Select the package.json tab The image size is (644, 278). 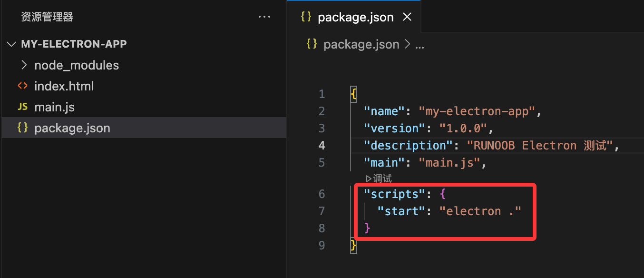pos(355,17)
